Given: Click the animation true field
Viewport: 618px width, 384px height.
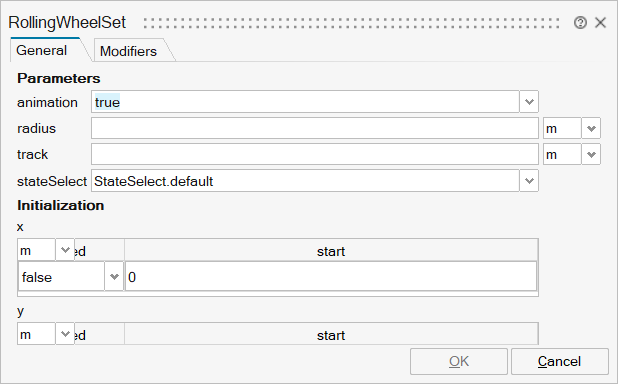Looking at the screenshot, I should pos(305,102).
